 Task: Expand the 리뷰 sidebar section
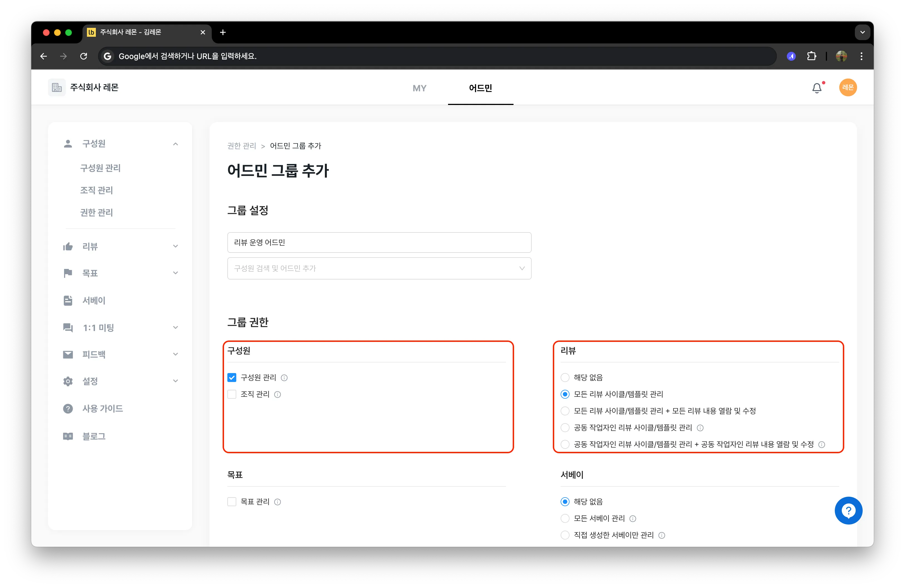coord(175,246)
